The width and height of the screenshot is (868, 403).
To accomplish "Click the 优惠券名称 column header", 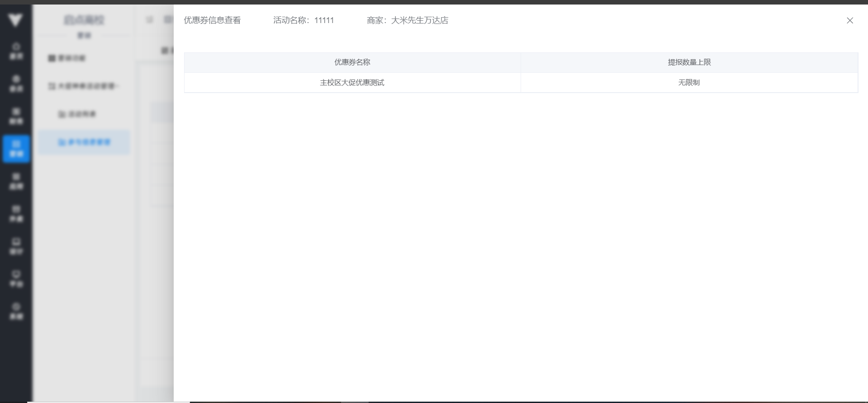I will tap(352, 62).
